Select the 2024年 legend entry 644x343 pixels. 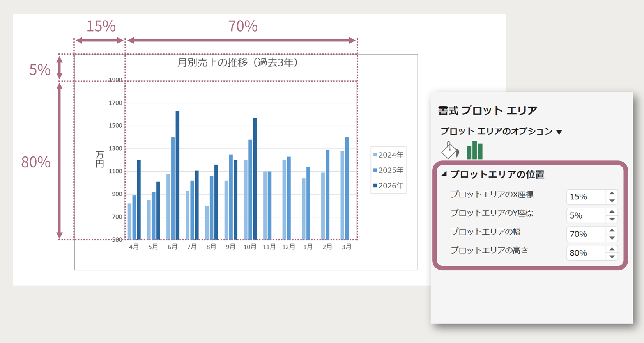click(388, 155)
